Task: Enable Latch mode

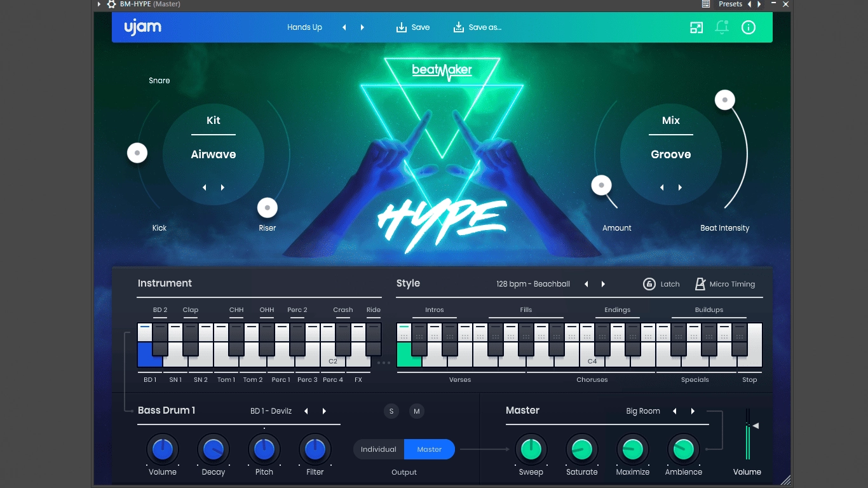Action: pos(661,284)
